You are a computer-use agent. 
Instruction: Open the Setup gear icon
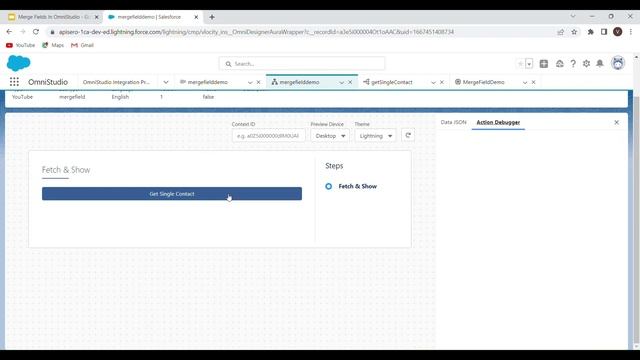pos(587,64)
